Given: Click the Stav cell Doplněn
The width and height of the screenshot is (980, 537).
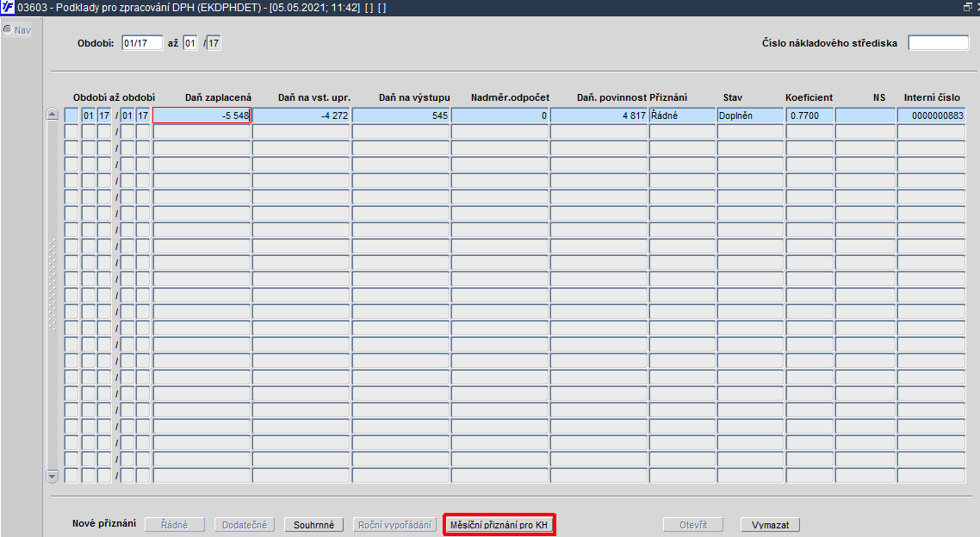Looking at the screenshot, I should (x=750, y=116).
